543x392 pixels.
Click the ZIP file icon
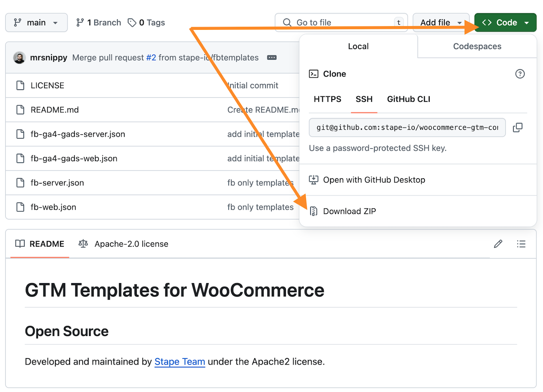coord(314,211)
